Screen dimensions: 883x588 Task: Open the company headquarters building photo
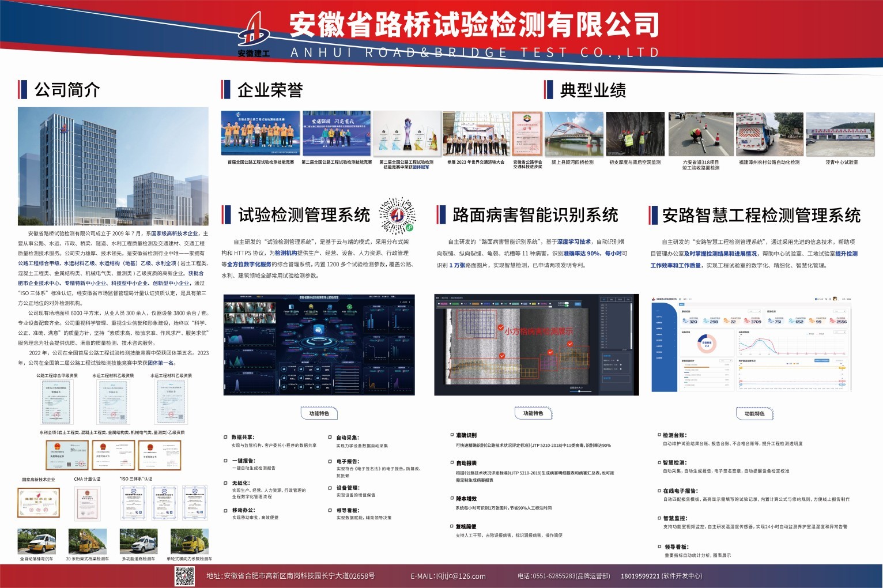(x=113, y=166)
